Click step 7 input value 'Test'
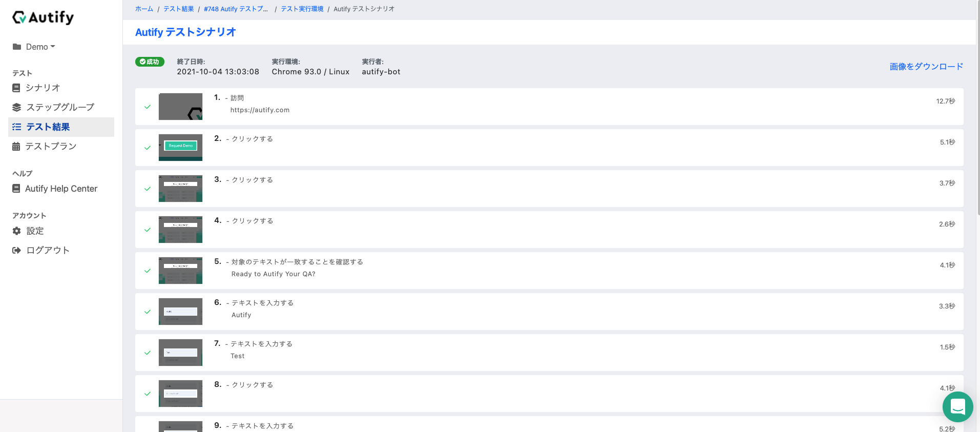The image size is (980, 432). pyautogui.click(x=237, y=356)
